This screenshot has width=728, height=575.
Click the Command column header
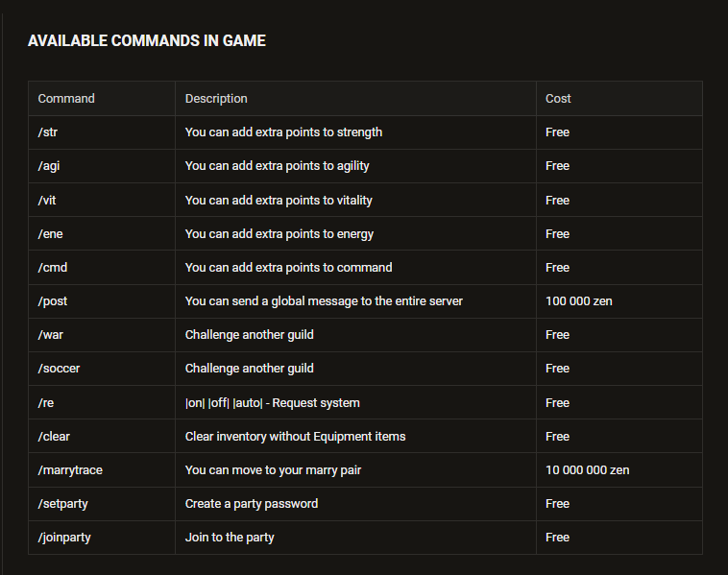point(102,98)
